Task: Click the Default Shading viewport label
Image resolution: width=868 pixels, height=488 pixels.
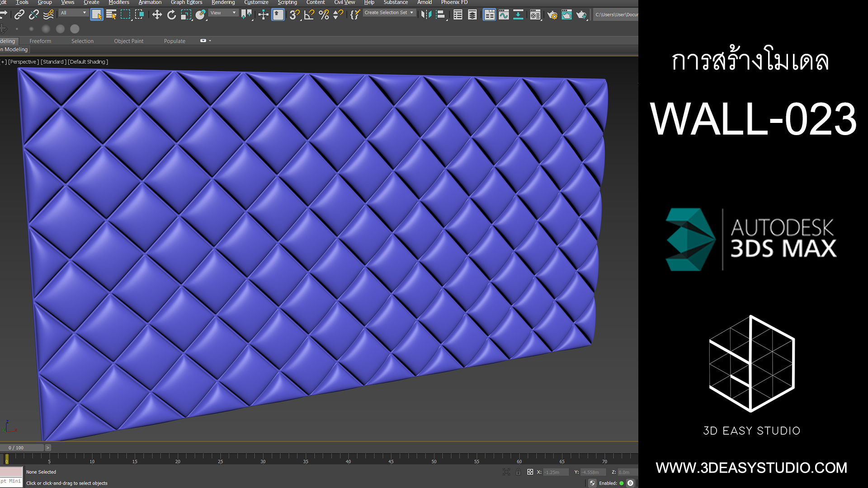Action: click(88, 62)
